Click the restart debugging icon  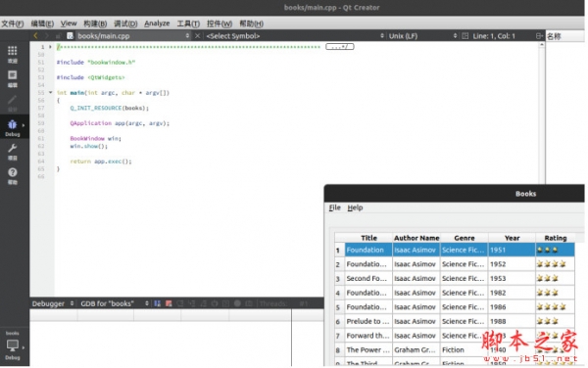[x=215, y=303]
